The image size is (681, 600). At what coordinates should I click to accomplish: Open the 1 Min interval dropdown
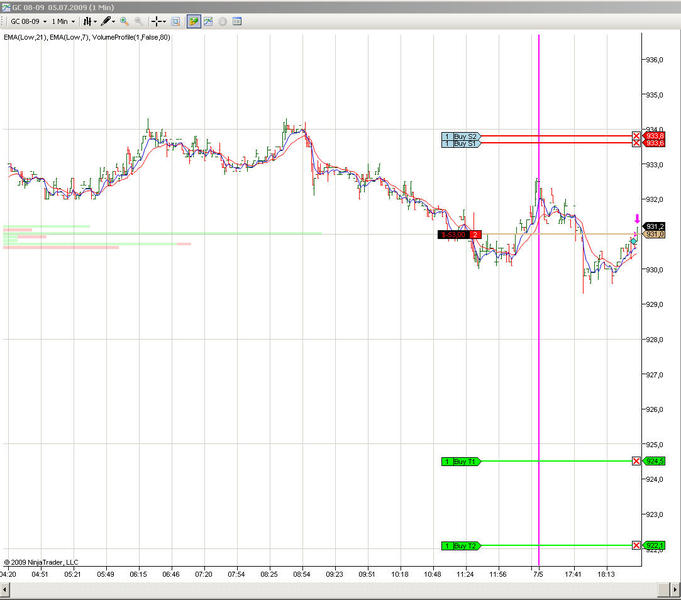[63, 21]
